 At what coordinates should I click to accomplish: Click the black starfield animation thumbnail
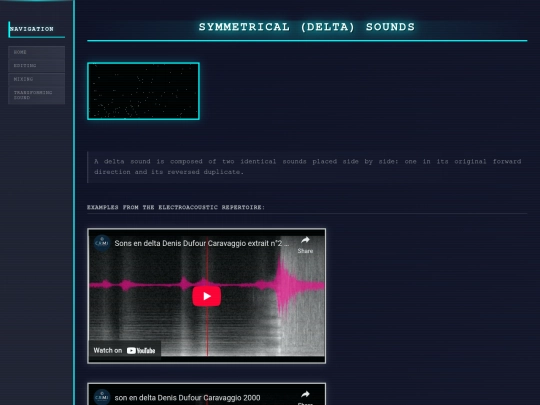[144, 91]
